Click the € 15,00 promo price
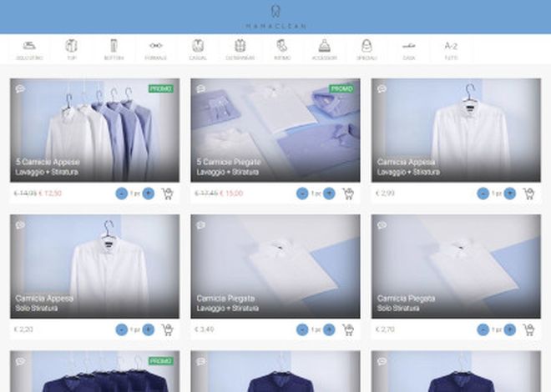The image size is (551, 392). point(231,193)
